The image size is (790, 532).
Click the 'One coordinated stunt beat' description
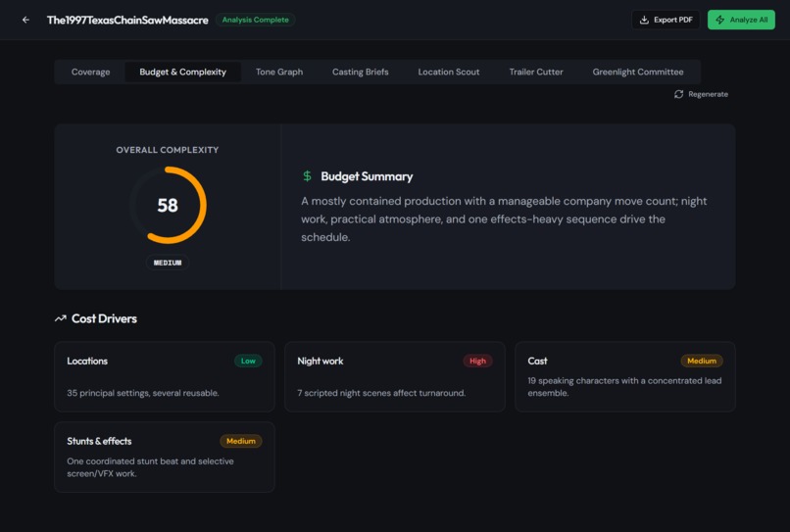coord(150,467)
